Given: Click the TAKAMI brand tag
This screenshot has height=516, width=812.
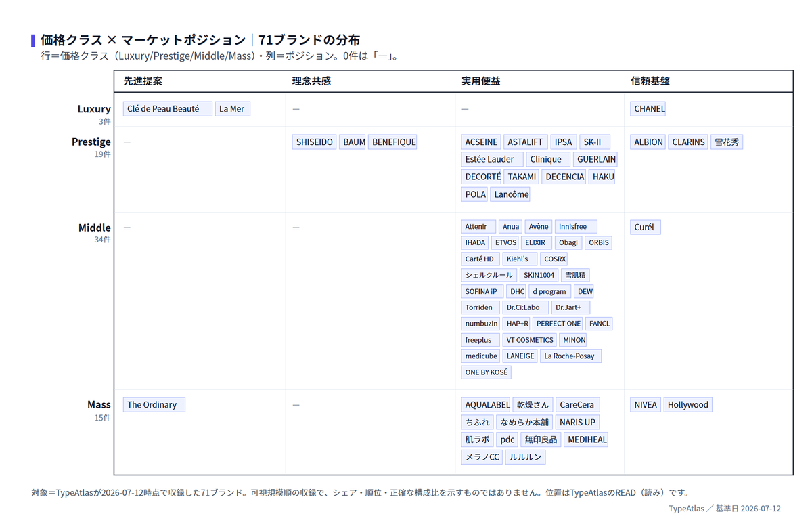Looking at the screenshot, I should [522, 177].
